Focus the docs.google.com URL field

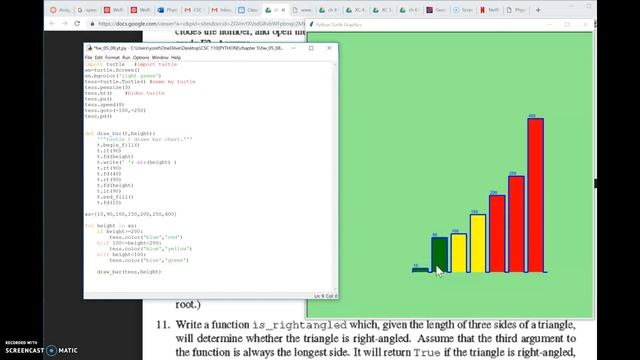[x=201, y=24]
